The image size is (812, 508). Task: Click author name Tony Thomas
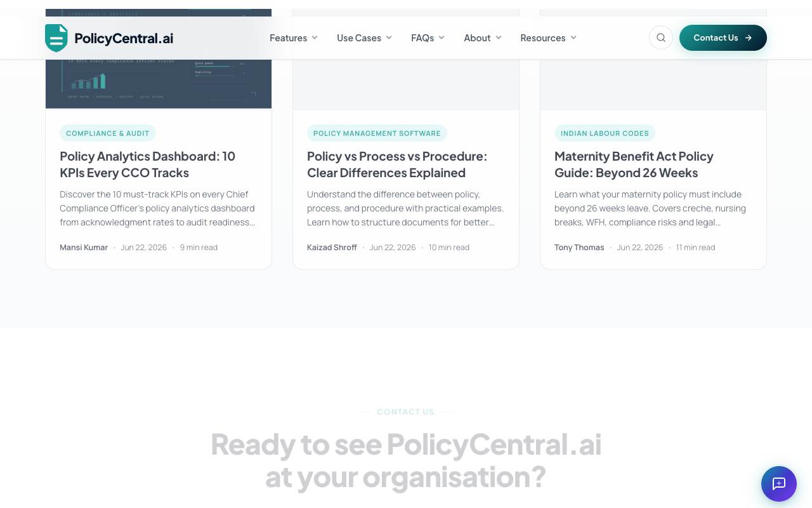point(579,248)
